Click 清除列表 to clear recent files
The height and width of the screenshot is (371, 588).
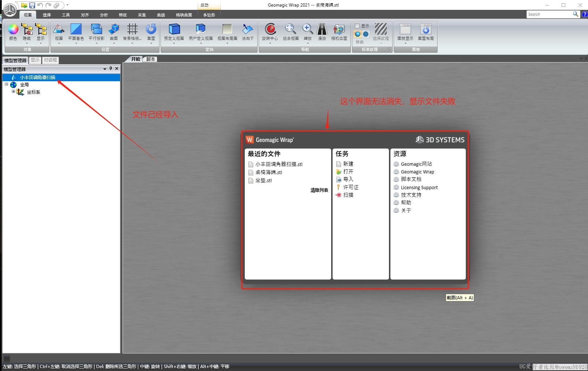tap(319, 190)
